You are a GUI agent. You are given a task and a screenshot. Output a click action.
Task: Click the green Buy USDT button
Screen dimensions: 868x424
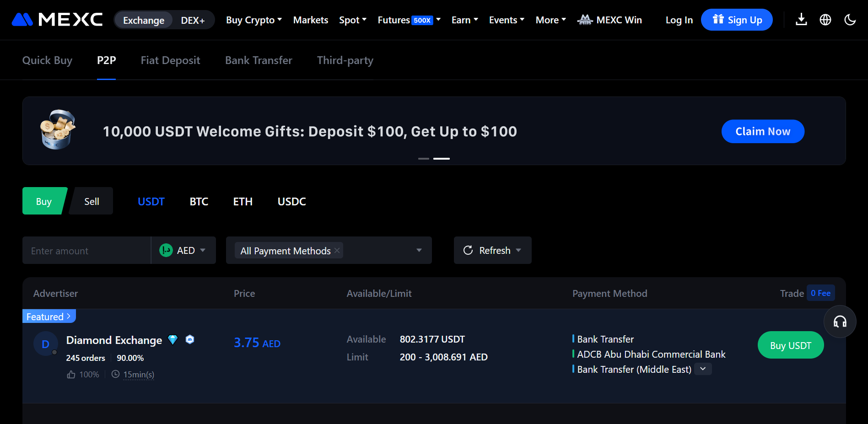coord(790,345)
